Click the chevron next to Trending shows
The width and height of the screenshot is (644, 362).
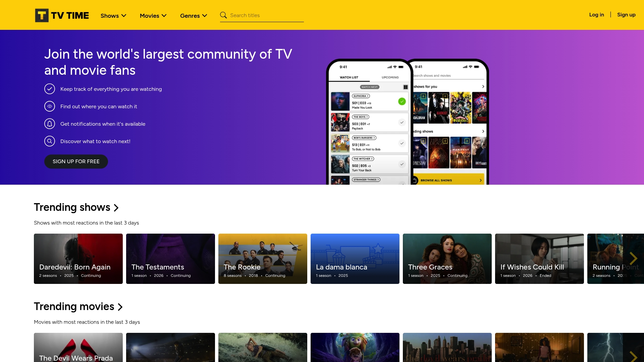pyautogui.click(x=116, y=208)
